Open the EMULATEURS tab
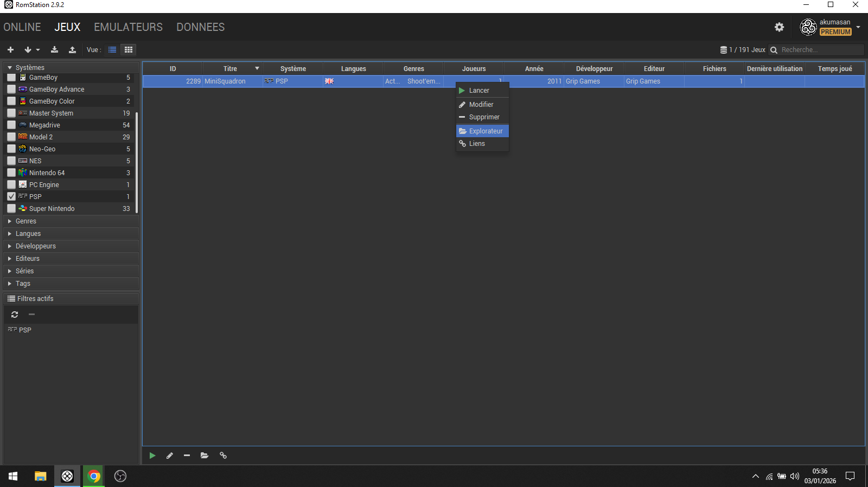 pos(128,27)
